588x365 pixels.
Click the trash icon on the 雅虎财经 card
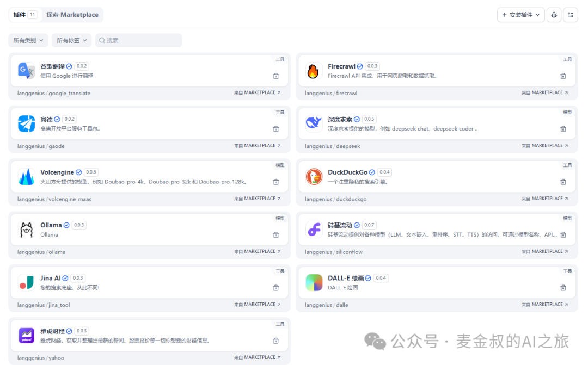click(276, 341)
